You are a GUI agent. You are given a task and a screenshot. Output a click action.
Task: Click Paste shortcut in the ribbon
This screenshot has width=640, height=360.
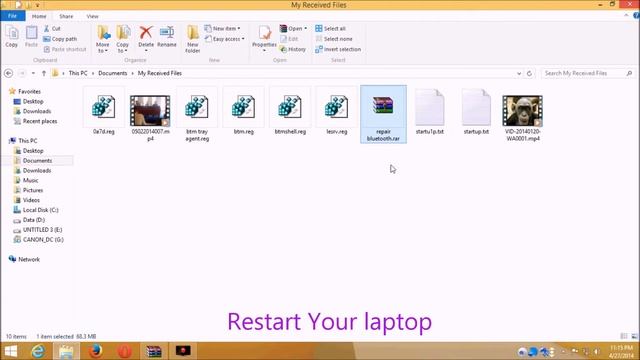click(x=65, y=49)
